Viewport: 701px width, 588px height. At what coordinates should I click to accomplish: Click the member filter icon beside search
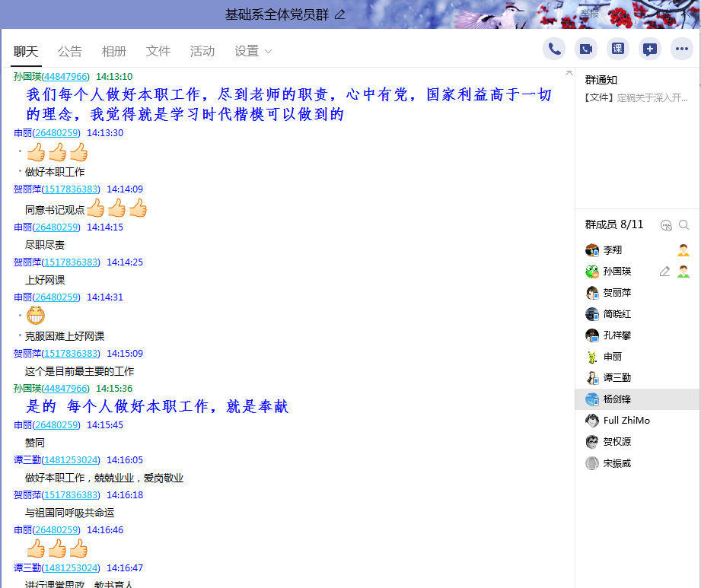pos(667,225)
